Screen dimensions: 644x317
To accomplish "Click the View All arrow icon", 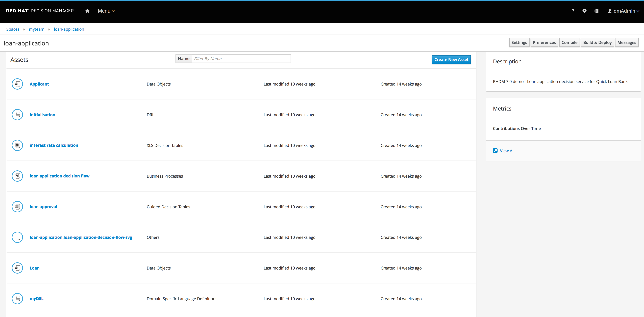I will coord(495,151).
